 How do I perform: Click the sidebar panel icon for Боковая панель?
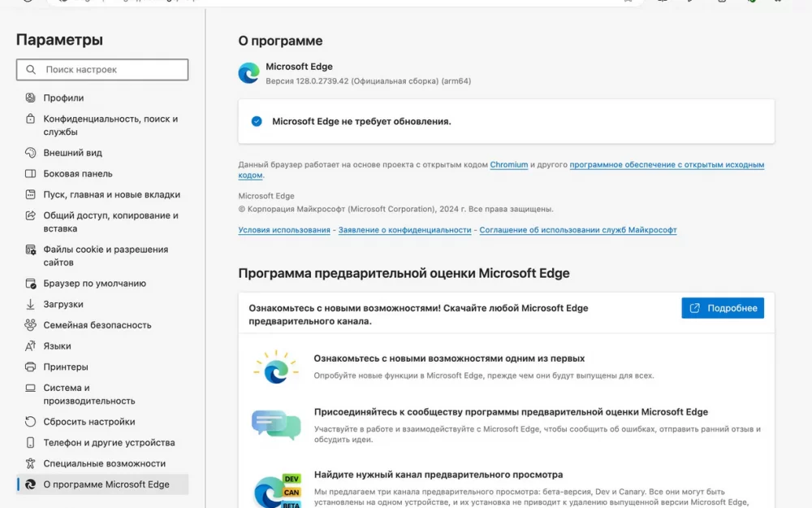pos(31,174)
